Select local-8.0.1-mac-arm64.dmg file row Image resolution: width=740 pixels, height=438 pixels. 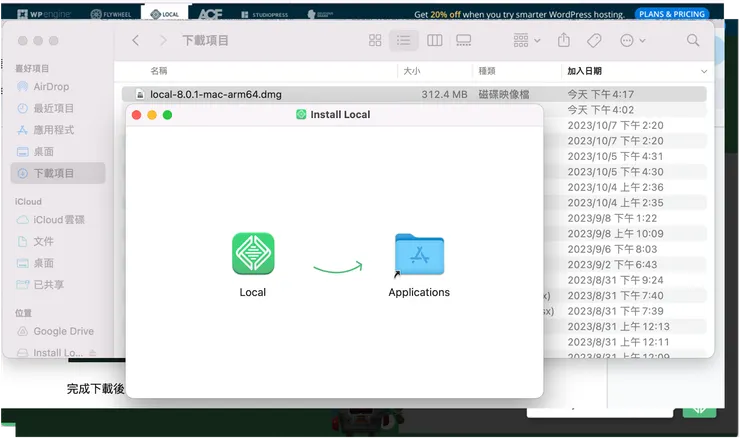tap(414, 94)
